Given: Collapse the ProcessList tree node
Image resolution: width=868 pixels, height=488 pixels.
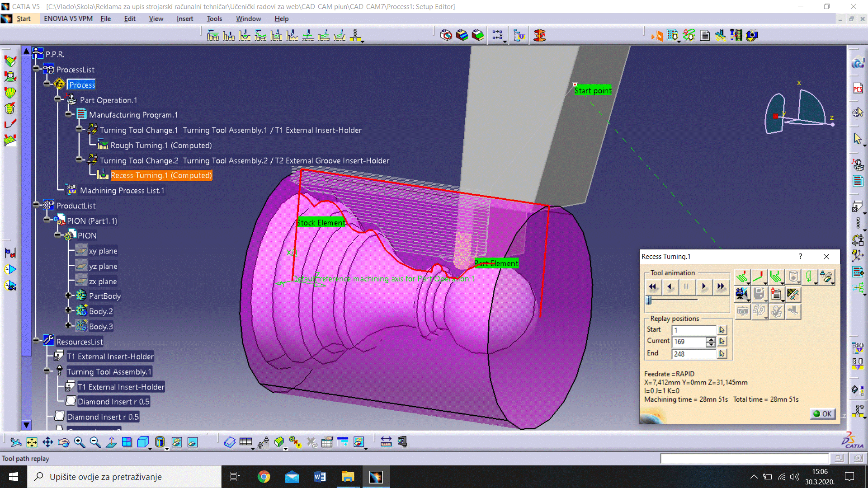Looking at the screenshot, I should tap(36, 69).
